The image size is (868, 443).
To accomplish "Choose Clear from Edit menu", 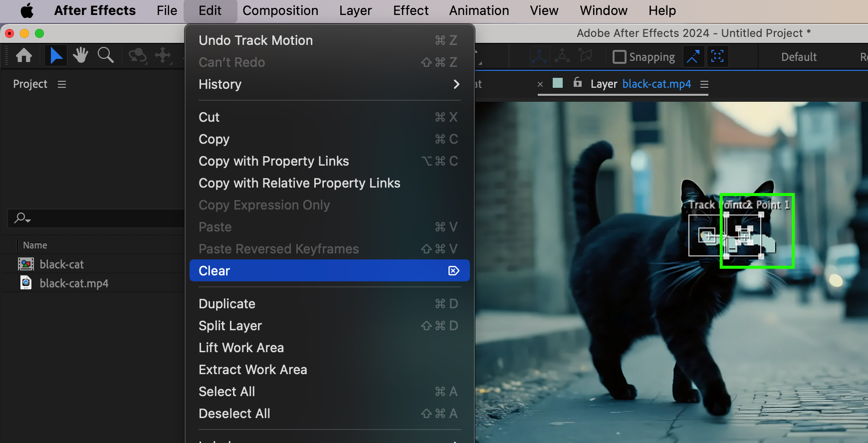I will coord(330,270).
